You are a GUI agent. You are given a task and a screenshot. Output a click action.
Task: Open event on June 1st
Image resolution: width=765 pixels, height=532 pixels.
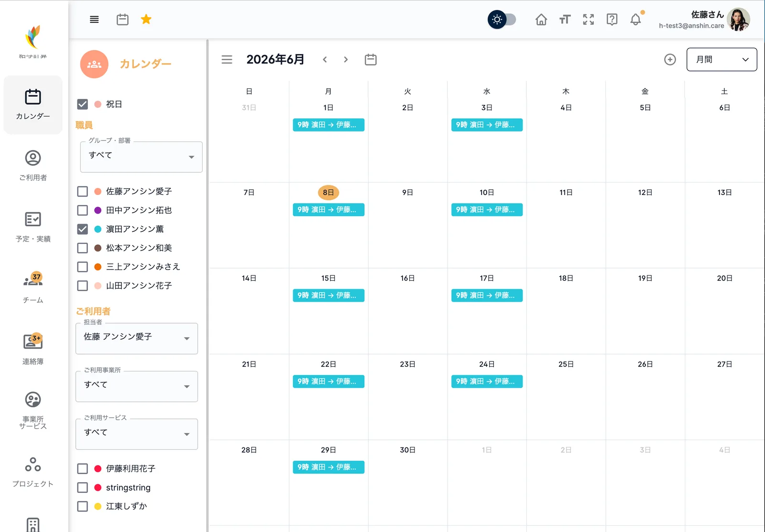pos(328,125)
